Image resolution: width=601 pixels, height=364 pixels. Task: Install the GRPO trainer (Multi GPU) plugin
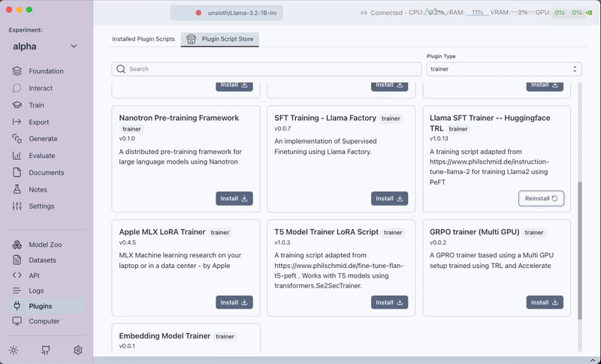point(545,302)
